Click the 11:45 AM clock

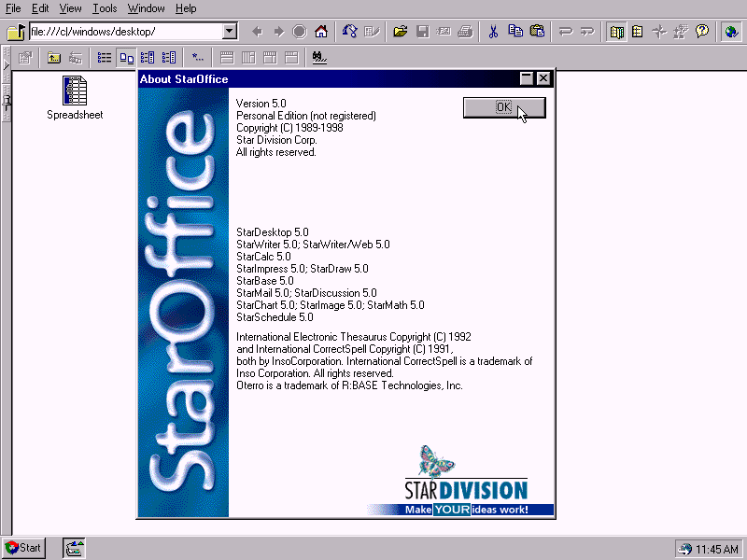(x=717, y=549)
